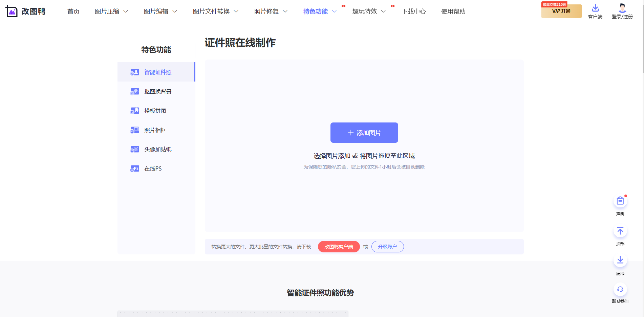Open the 模板拼图 tool
Screen dimensions: 644x317
tap(134, 111)
